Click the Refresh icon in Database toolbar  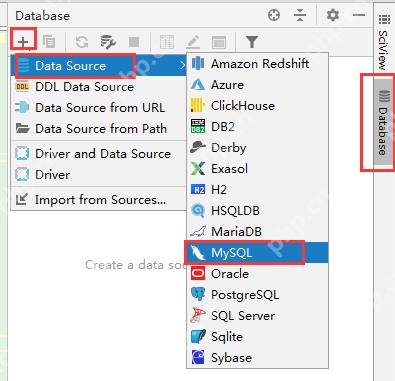click(82, 42)
